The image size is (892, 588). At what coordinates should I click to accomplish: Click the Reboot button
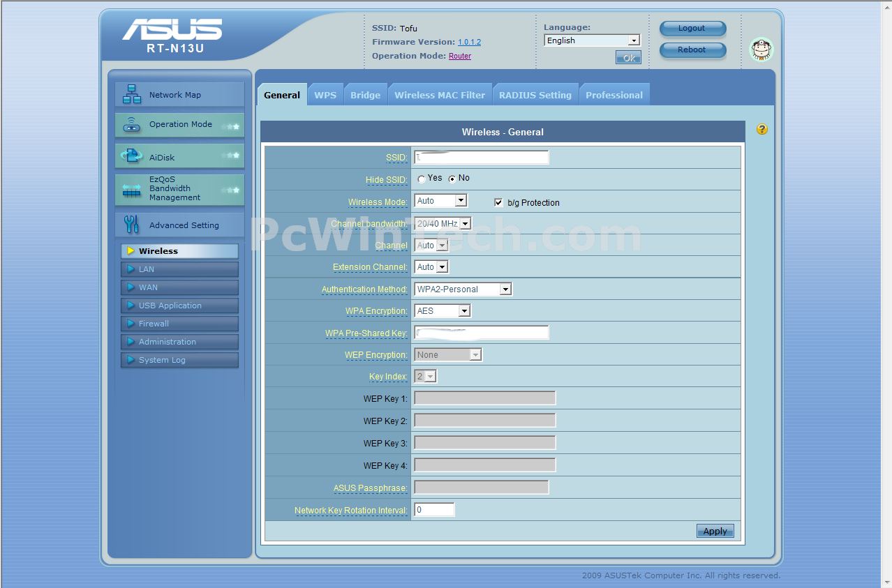[x=692, y=50]
